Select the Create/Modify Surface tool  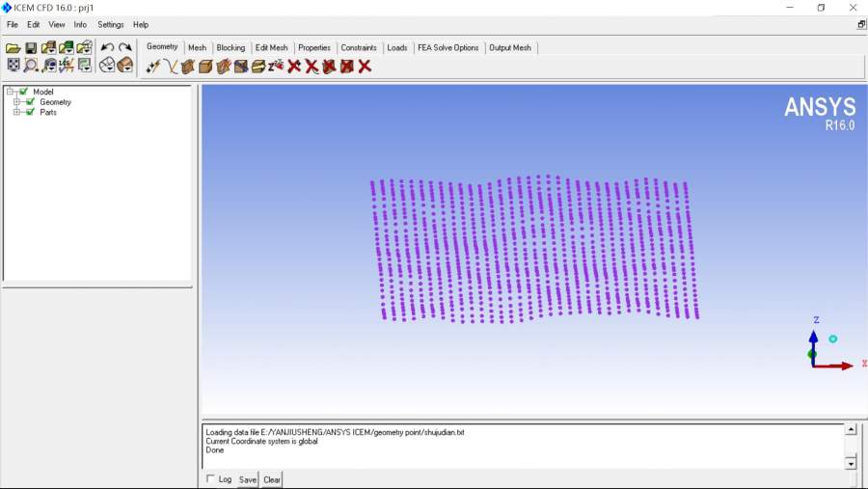188,67
